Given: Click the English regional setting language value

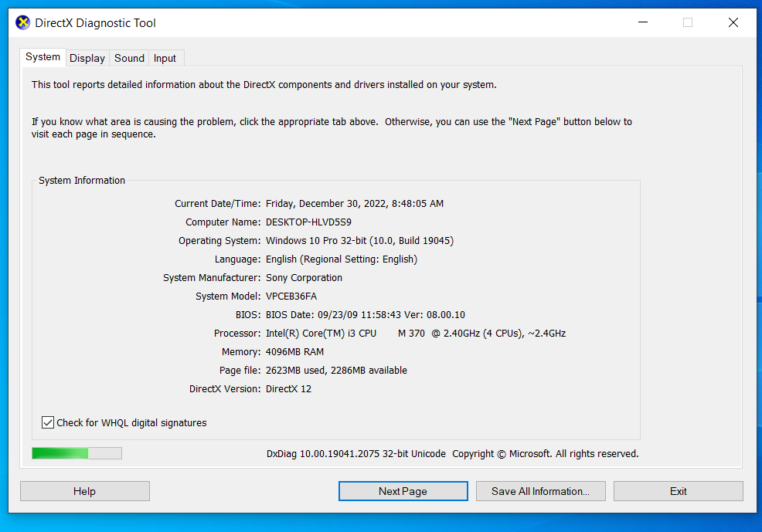Looking at the screenshot, I should click(x=342, y=259).
